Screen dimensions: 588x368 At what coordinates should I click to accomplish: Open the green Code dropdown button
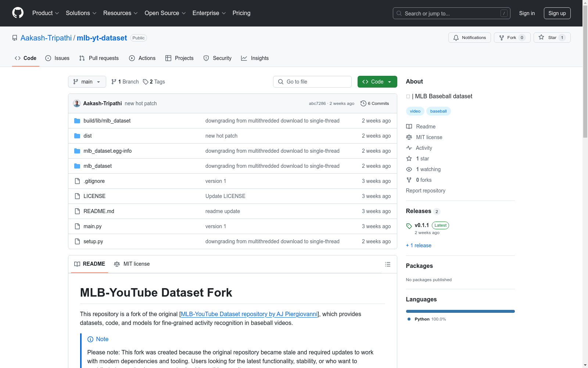[x=377, y=82]
